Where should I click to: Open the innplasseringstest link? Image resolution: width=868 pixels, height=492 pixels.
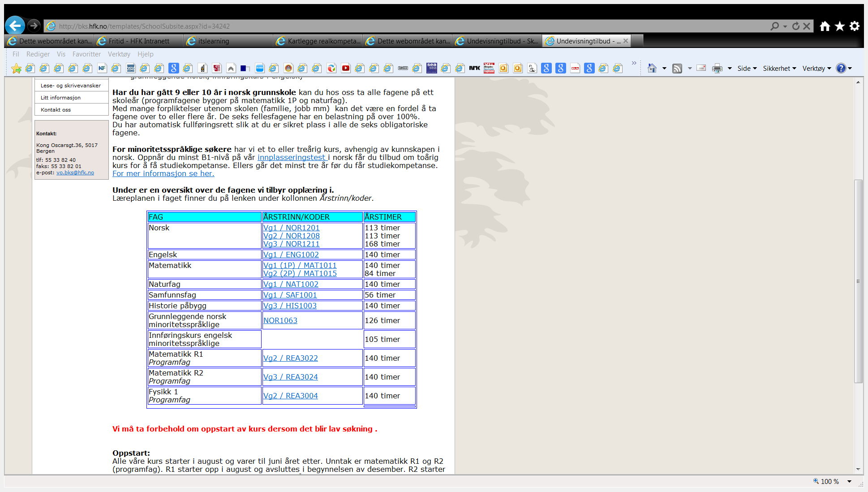coord(292,157)
